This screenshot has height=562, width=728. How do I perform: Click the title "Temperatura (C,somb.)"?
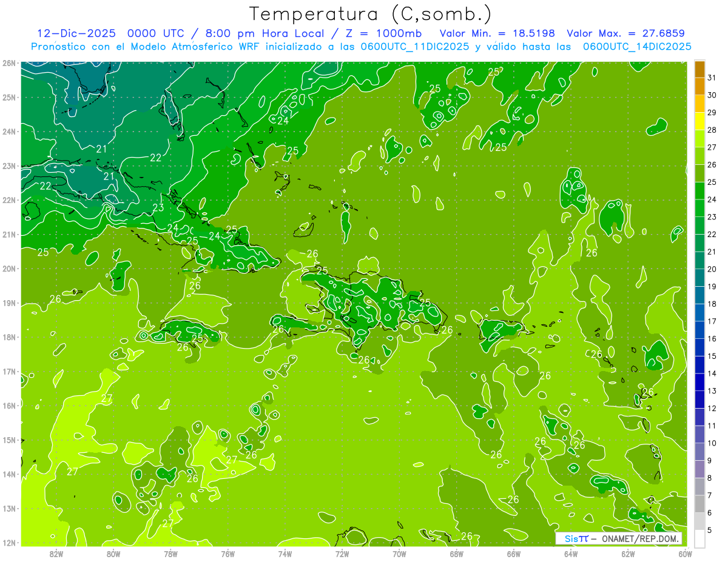point(371,15)
